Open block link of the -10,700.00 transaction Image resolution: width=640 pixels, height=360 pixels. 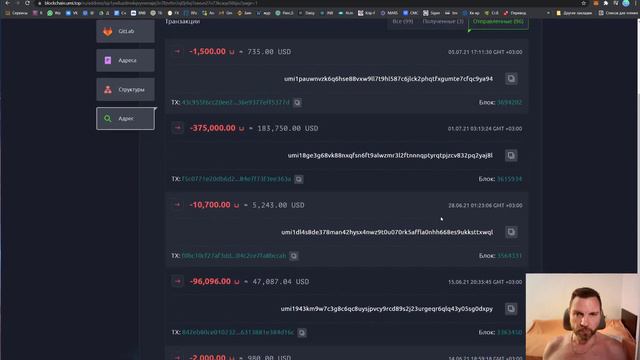point(509,256)
